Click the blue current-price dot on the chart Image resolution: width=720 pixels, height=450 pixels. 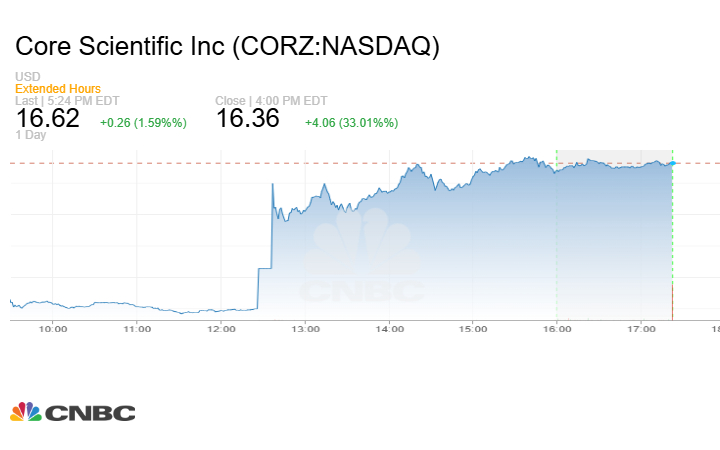point(673,162)
